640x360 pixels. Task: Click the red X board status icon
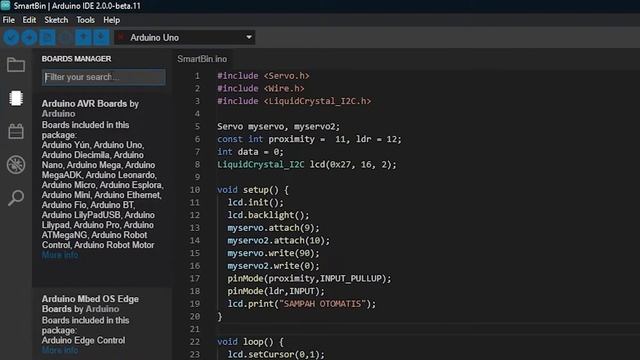(x=120, y=37)
